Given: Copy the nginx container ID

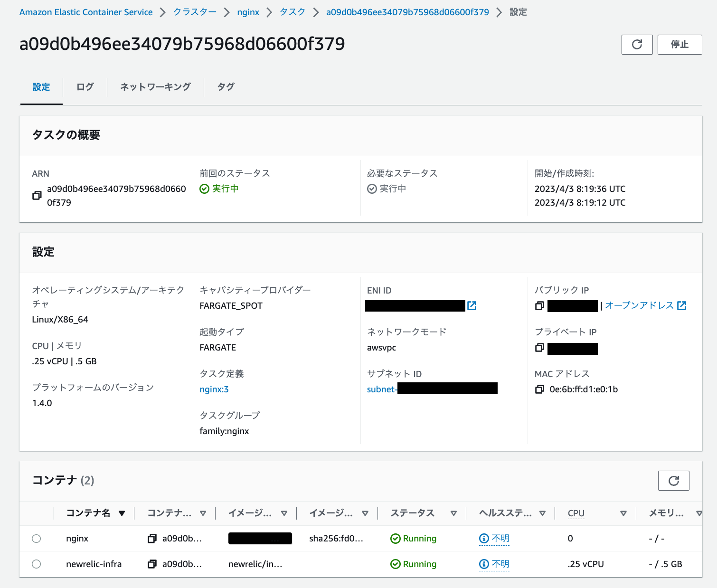Looking at the screenshot, I should coord(152,538).
